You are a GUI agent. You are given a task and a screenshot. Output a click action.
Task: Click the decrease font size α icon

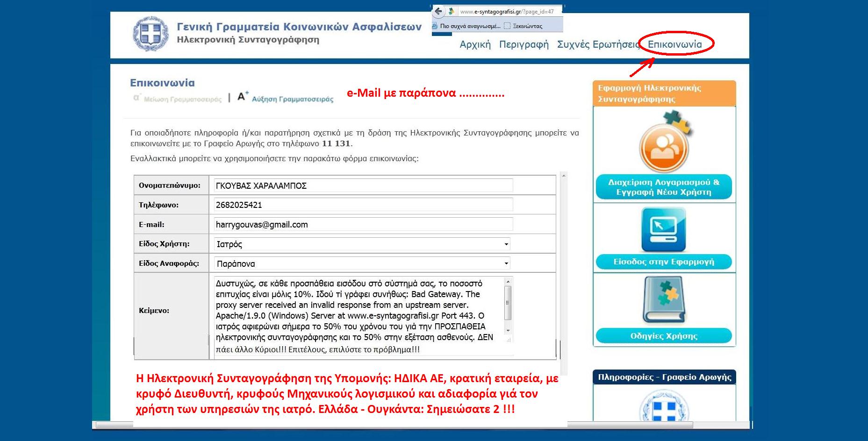click(136, 98)
